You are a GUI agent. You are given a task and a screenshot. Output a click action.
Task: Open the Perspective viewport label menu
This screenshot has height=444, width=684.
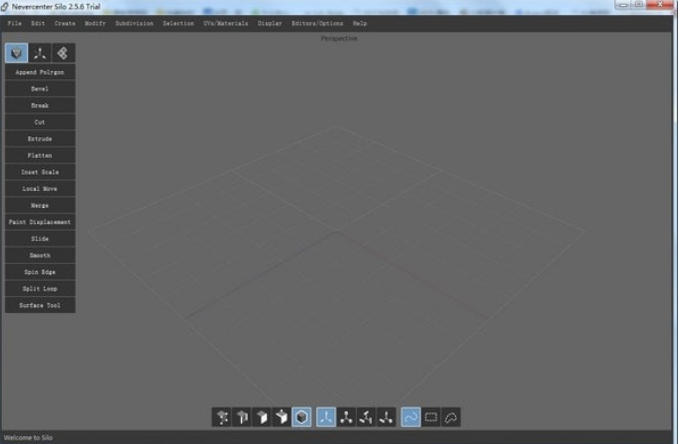pyautogui.click(x=339, y=38)
